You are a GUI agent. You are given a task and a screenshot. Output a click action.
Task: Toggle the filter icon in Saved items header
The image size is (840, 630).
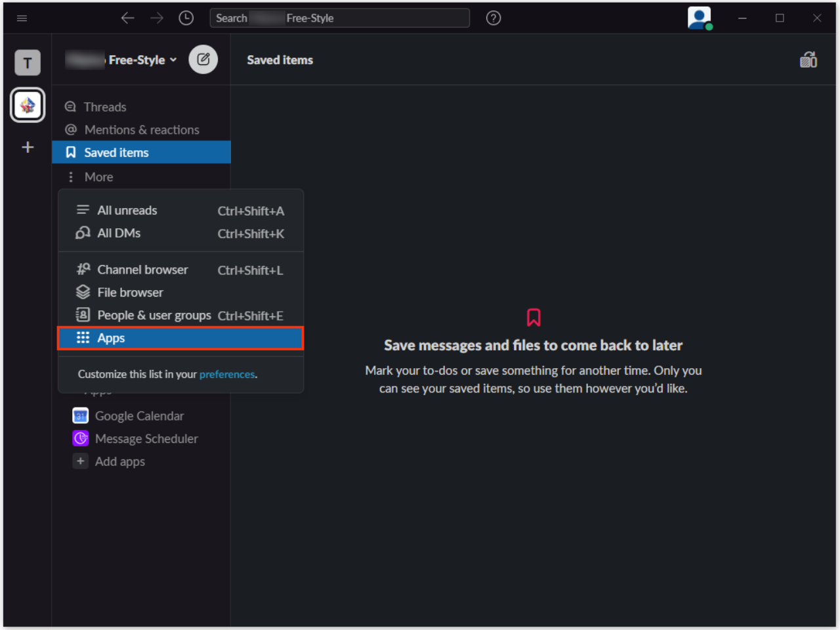pos(808,59)
